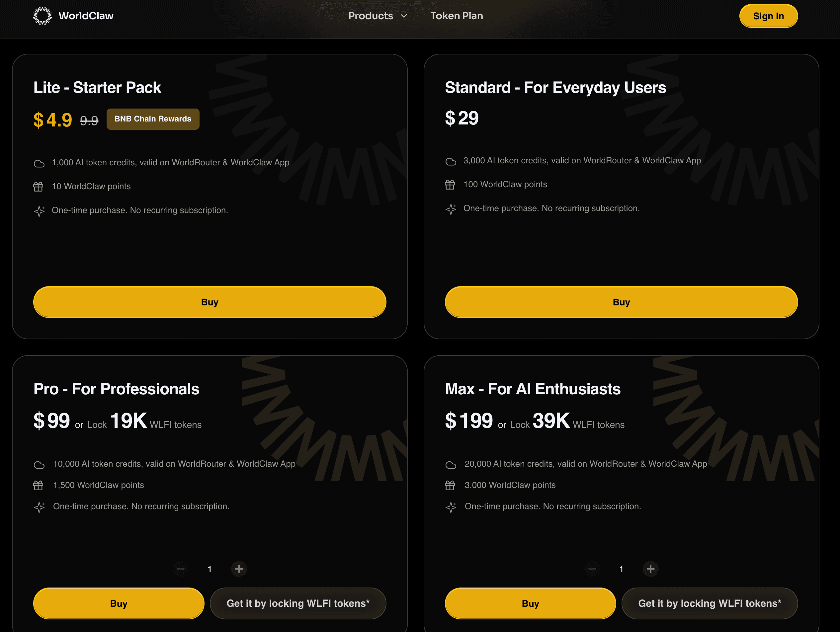Click the Sign In button
This screenshot has width=840, height=632.
[768, 16]
